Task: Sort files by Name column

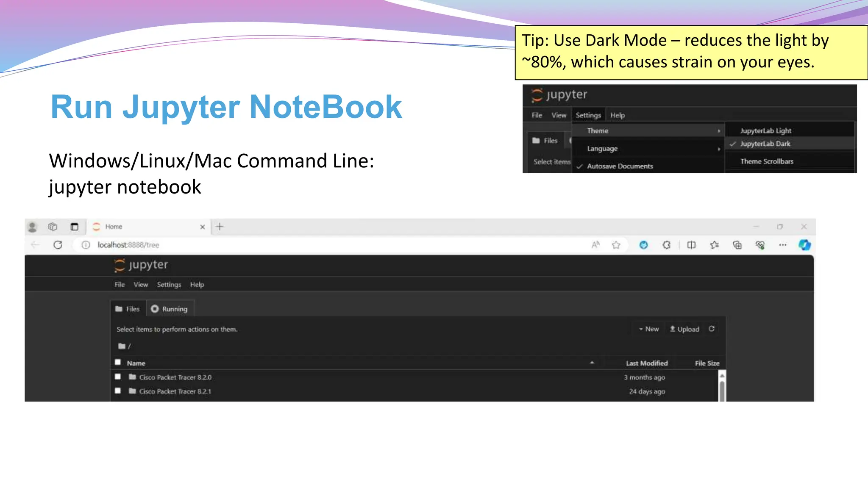Action: (x=136, y=363)
